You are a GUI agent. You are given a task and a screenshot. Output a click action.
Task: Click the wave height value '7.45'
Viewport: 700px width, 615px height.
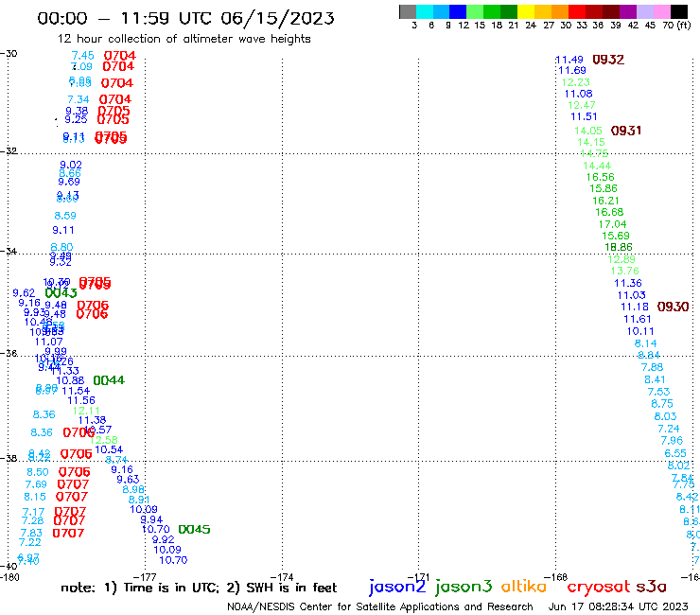[83, 56]
